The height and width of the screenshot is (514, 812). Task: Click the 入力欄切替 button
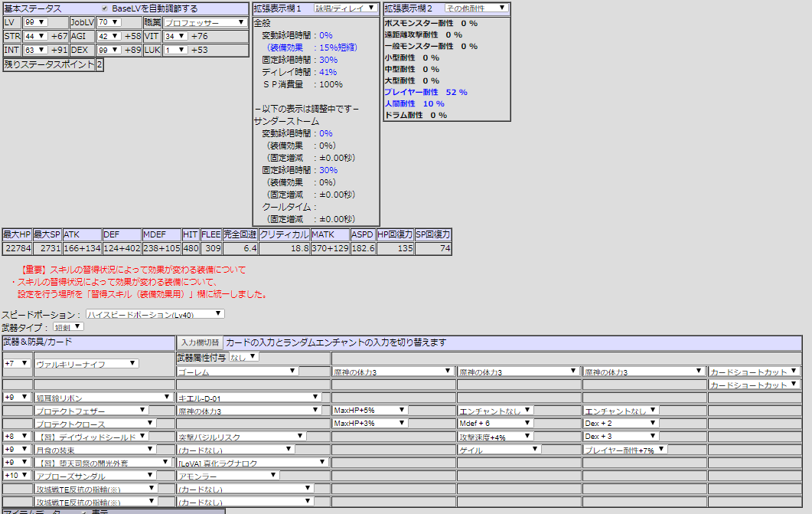coord(200,342)
